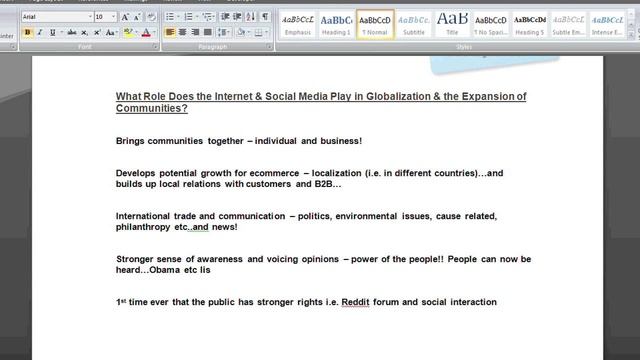Open the Bullets library dropdown arrow
The image size is (640, 360).
[178, 17]
